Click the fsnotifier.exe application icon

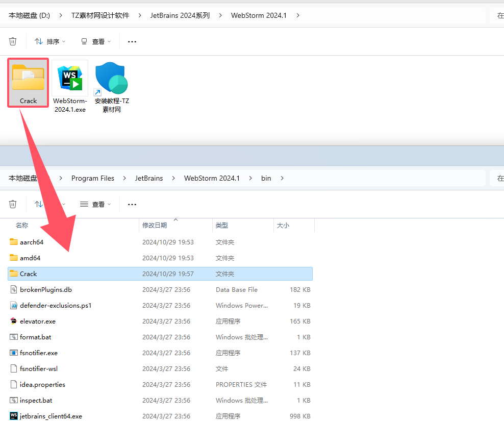(x=13, y=353)
